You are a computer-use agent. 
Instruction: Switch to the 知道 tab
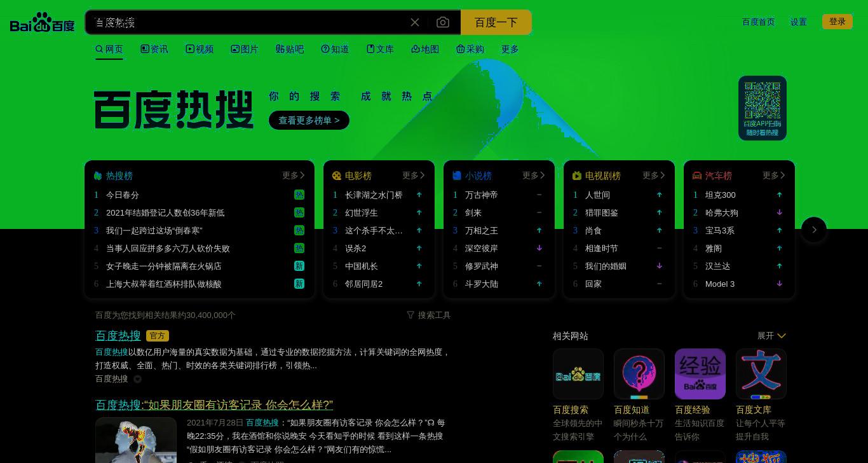pyautogui.click(x=335, y=49)
